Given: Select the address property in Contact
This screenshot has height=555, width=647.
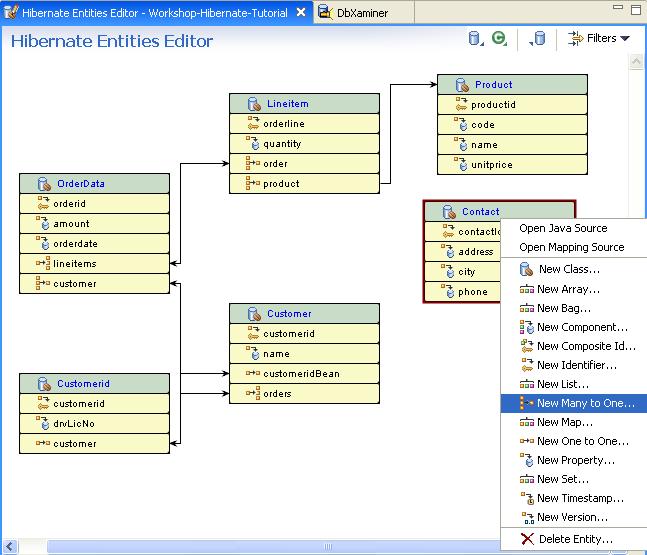Looking at the screenshot, I should [463, 252].
